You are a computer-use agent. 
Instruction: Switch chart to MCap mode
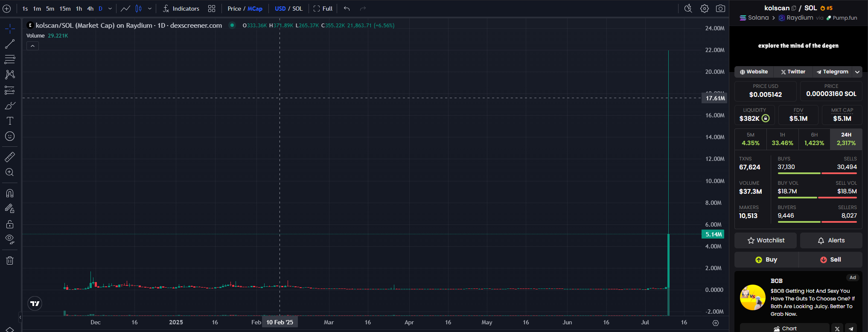255,9
